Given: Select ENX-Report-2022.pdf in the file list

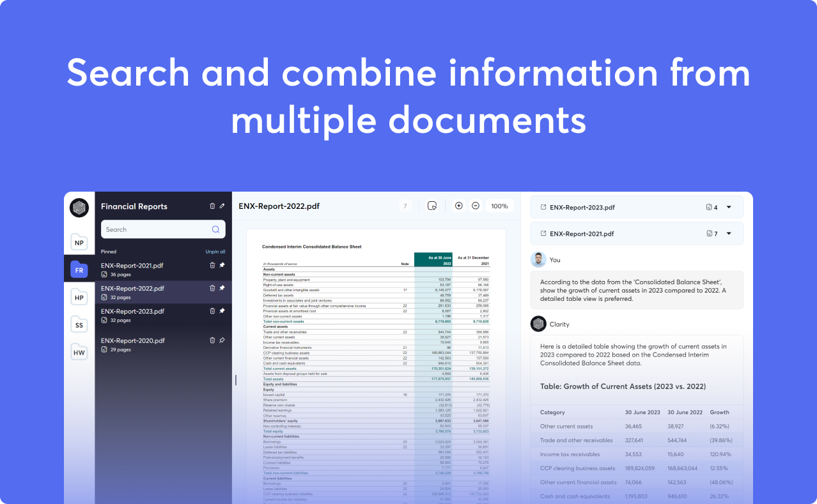Looking at the screenshot, I should pyautogui.click(x=132, y=288).
